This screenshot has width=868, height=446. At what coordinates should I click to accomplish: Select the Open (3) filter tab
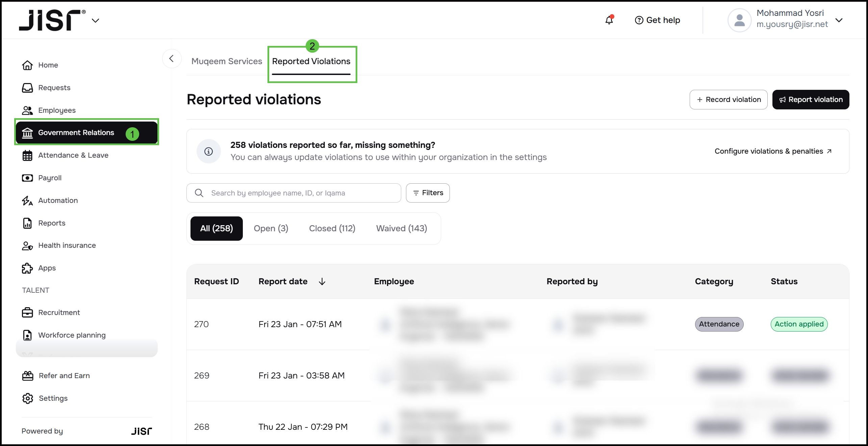[271, 229]
